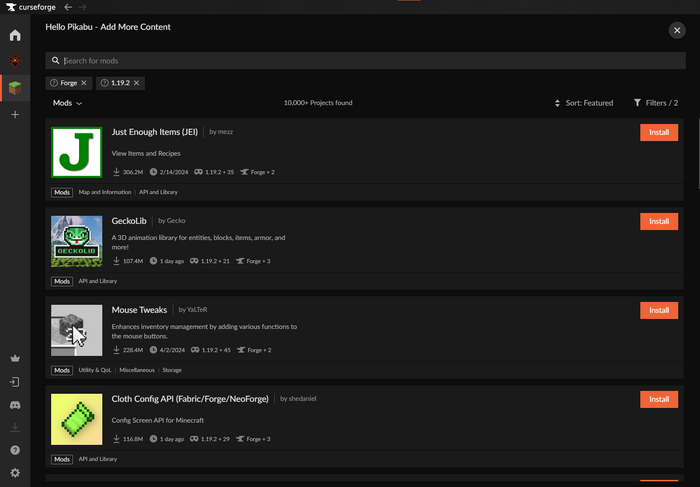The image size is (700, 487).
Task: Open the Sort: Featured dropdown
Action: 584,103
